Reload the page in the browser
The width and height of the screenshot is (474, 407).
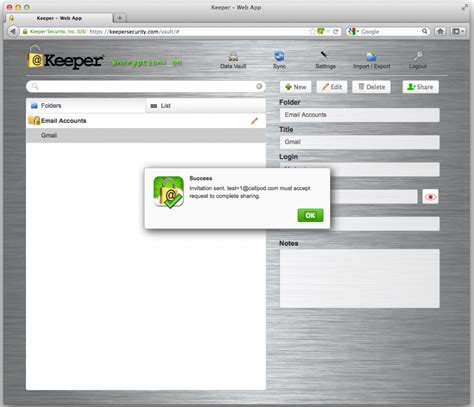tap(336, 32)
